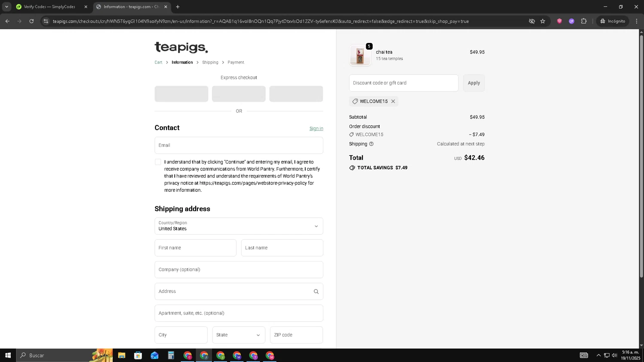Click the third express checkout button
This screenshot has height=362, width=644.
(296, 94)
